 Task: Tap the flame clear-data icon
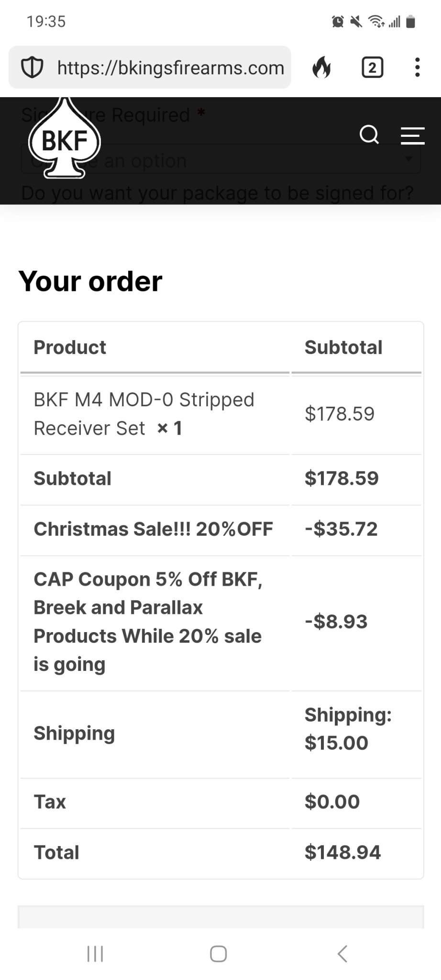point(321,67)
